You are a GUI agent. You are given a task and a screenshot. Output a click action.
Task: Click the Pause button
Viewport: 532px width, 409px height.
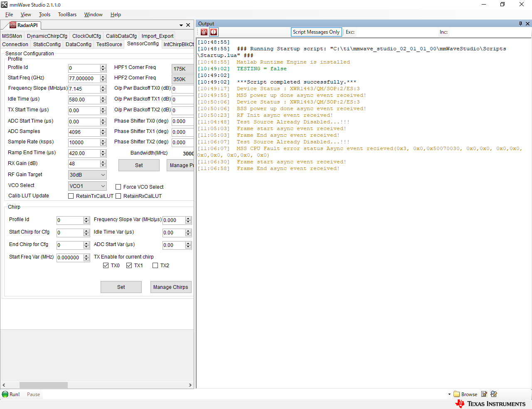click(x=34, y=394)
